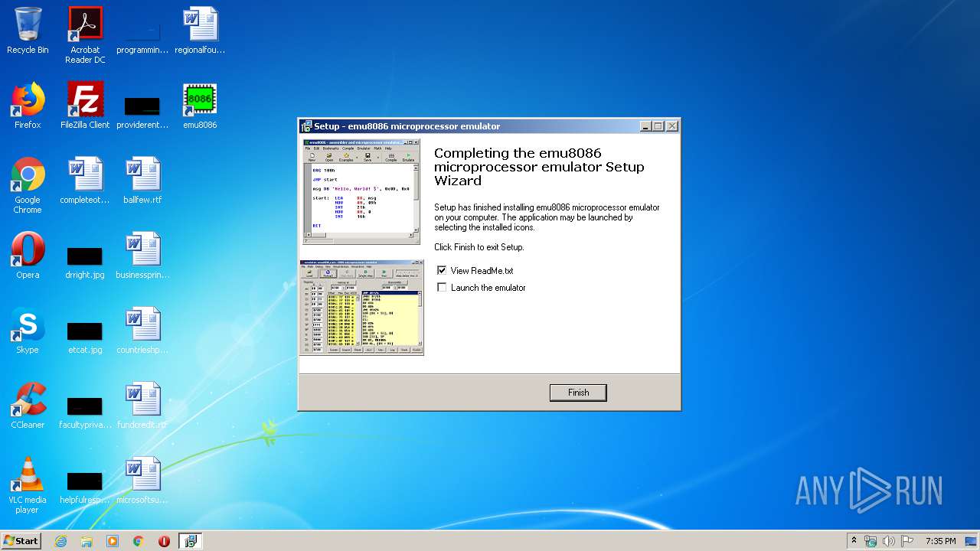
Task: Click the taskbar clock 7:35 PM
Action: pos(940,541)
